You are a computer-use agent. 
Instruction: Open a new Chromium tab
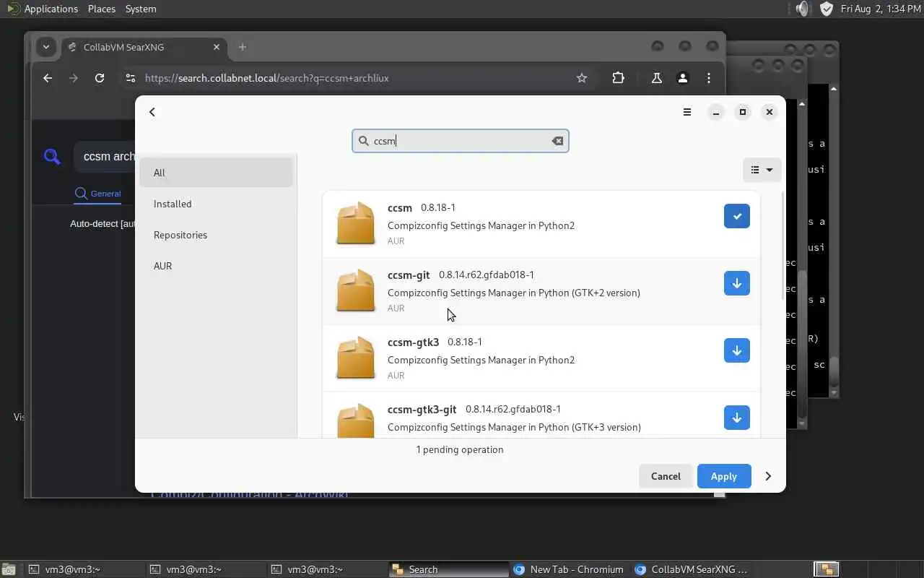243,47
